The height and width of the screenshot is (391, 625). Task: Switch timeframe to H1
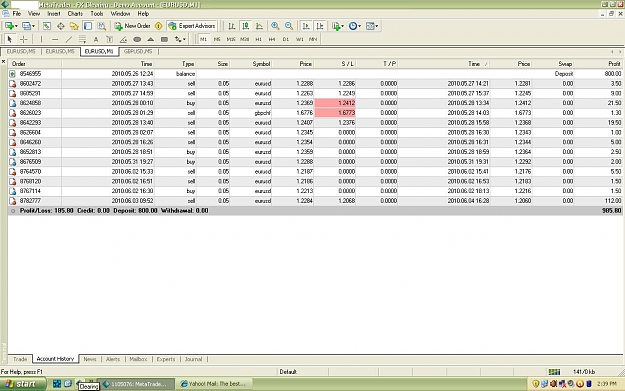click(x=258, y=39)
